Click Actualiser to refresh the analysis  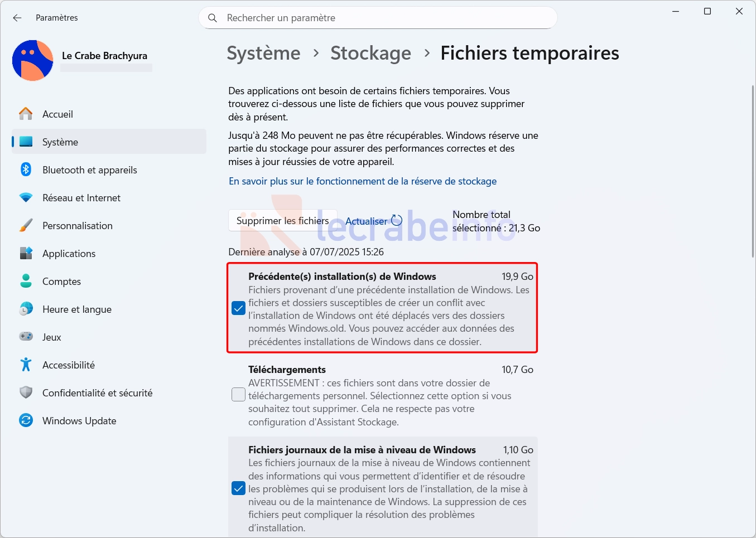(x=373, y=221)
